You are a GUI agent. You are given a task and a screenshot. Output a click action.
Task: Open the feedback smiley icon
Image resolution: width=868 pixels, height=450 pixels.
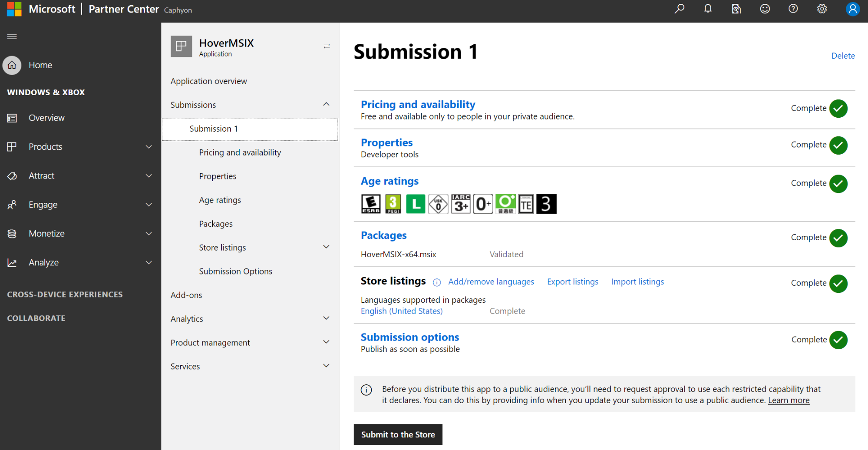coord(765,9)
